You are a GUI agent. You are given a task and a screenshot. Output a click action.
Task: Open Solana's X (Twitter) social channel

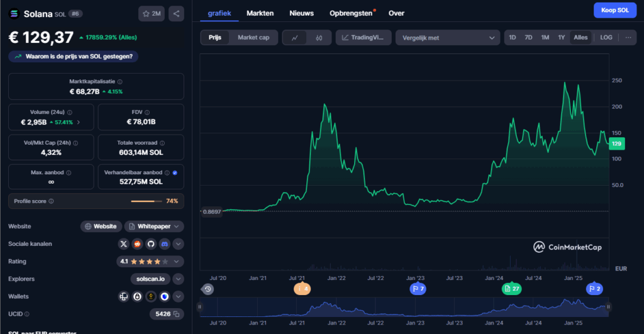(x=124, y=244)
